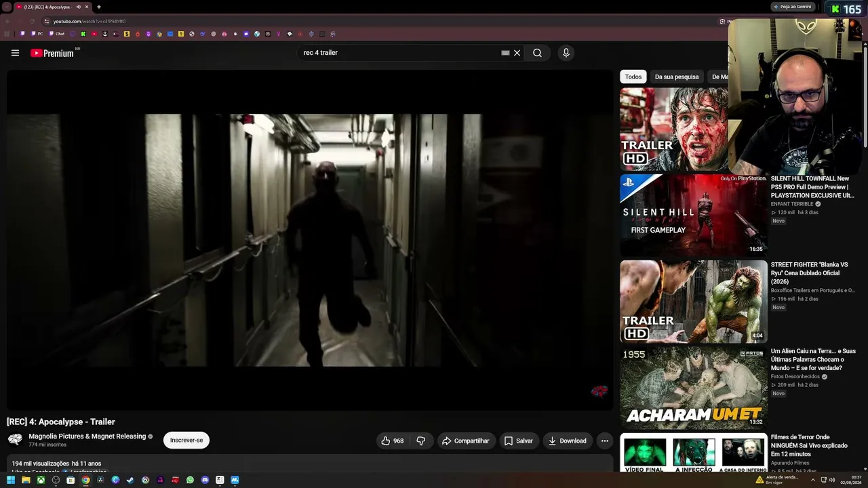868x488 pixels.
Task: Open the Silent Hill Townfall thumbnail
Action: 693,215
